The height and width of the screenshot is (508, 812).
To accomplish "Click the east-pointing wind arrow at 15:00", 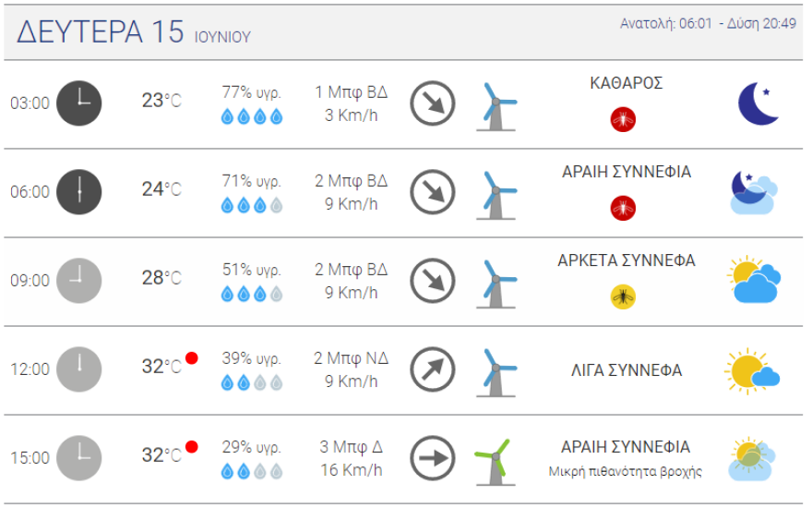I will click(432, 458).
